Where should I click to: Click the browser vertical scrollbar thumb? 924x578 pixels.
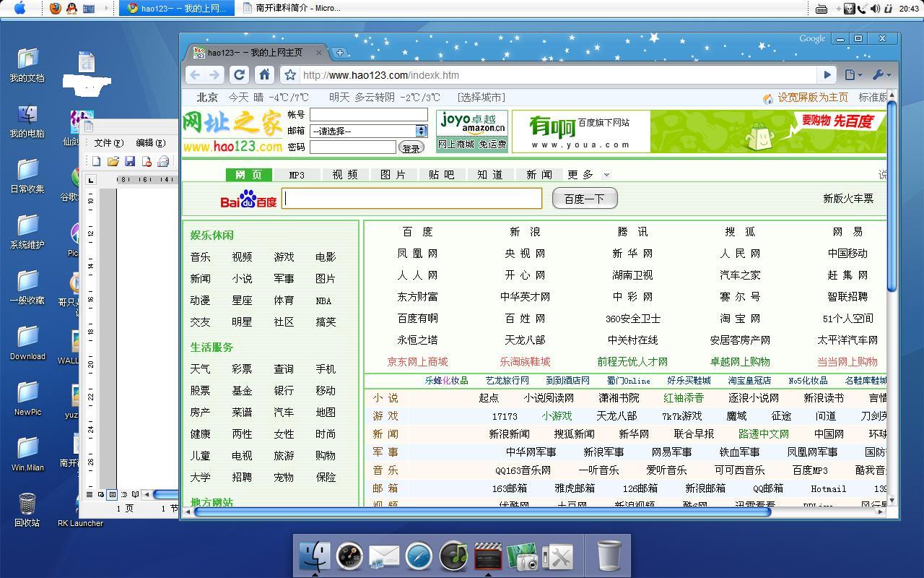pyautogui.click(x=892, y=195)
